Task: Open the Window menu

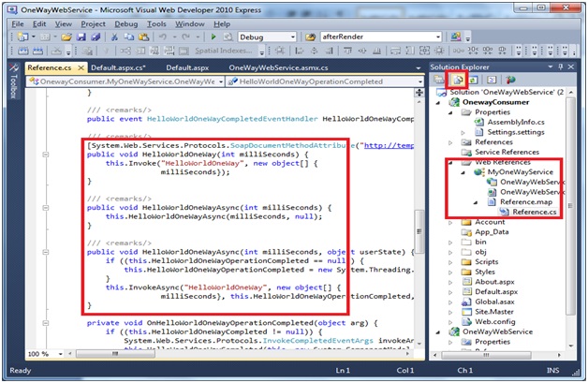Action: [x=190, y=24]
